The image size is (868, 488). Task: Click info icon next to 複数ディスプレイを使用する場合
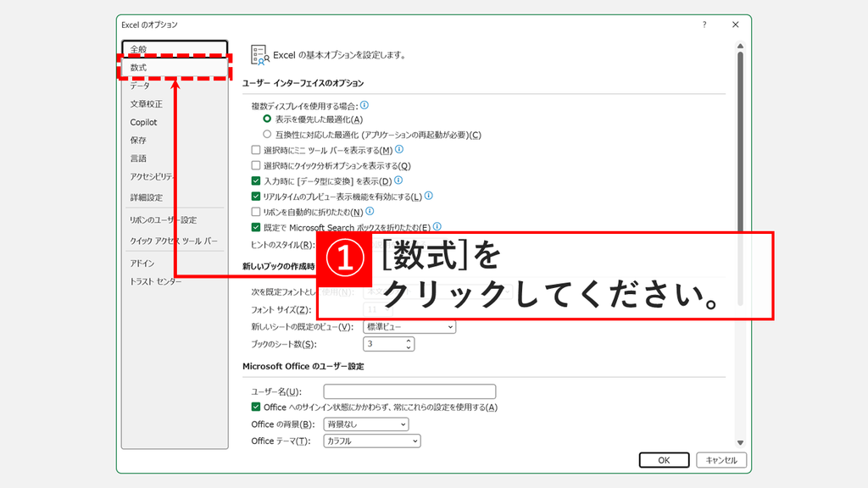[364, 105]
